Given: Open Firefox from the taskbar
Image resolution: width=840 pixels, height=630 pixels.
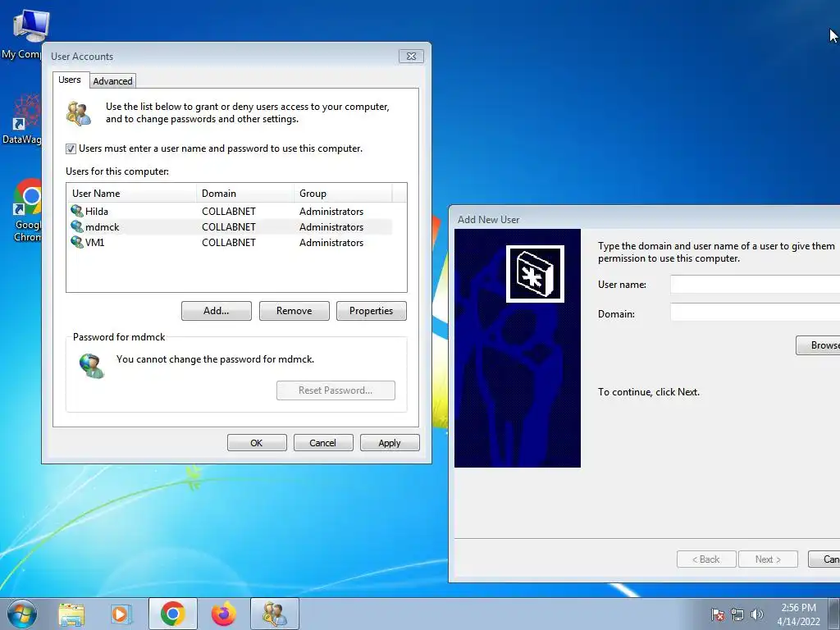Looking at the screenshot, I should [223, 614].
